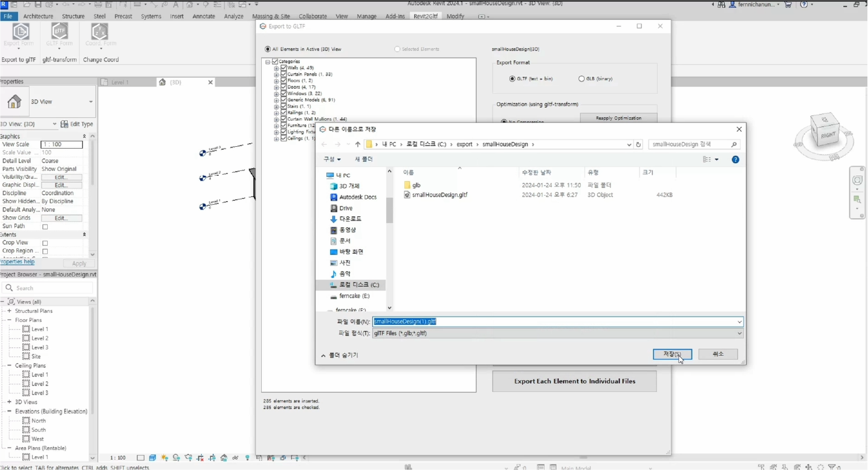This screenshot has width=868, height=470.
Task: Open Drive in the navigation pane
Action: click(346, 208)
